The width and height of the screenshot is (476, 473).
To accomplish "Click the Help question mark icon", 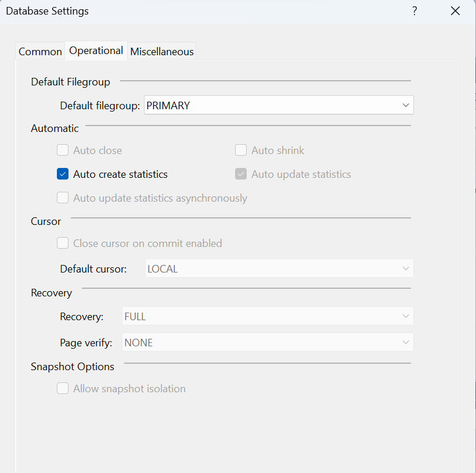I will (414, 11).
